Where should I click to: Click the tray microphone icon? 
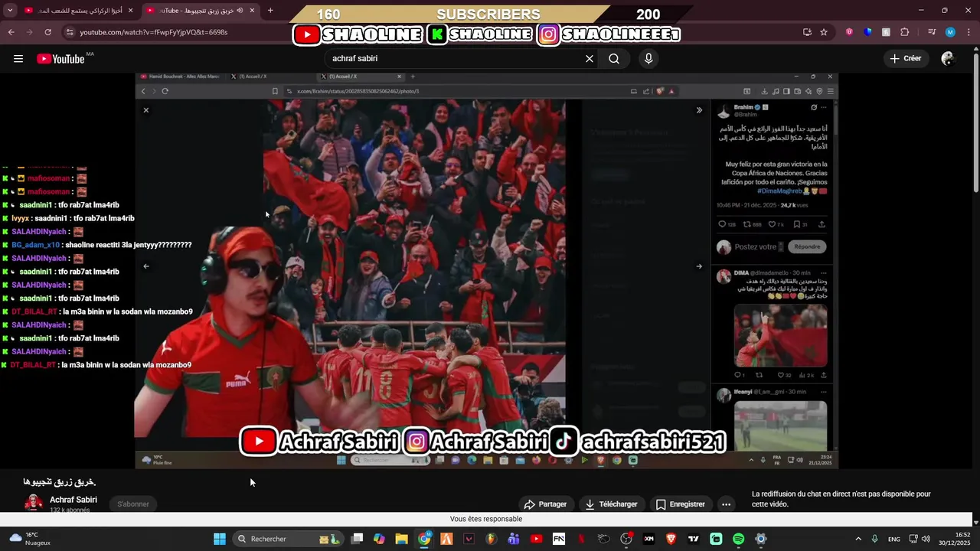point(875,539)
